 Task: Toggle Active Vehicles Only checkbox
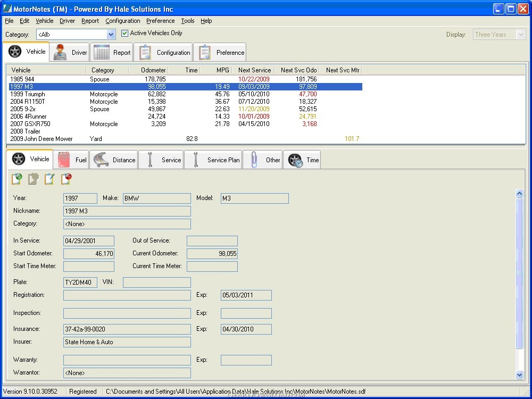click(125, 33)
